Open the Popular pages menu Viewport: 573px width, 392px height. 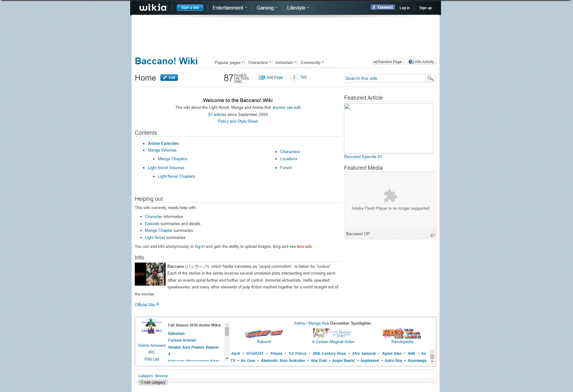(229, 62)
